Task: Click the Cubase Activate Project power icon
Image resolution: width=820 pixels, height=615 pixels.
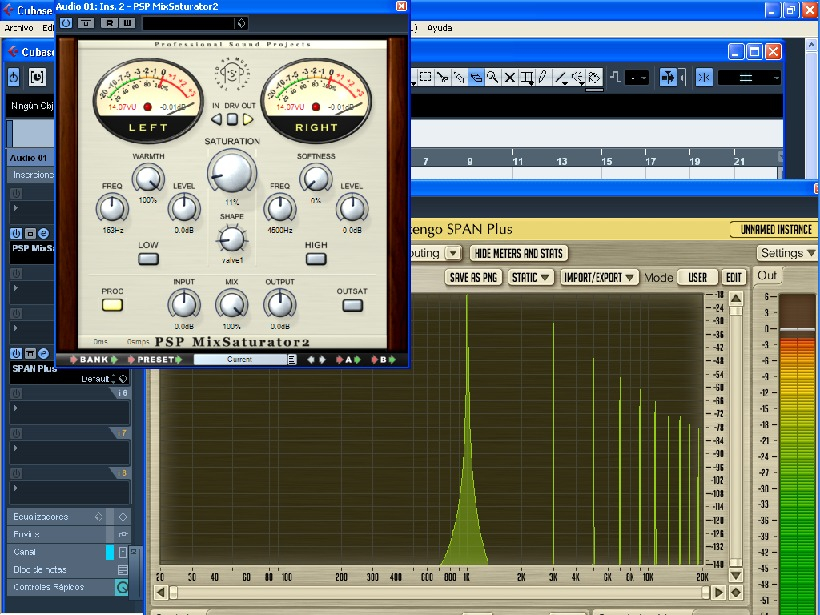Action: (x=14, y=77)
